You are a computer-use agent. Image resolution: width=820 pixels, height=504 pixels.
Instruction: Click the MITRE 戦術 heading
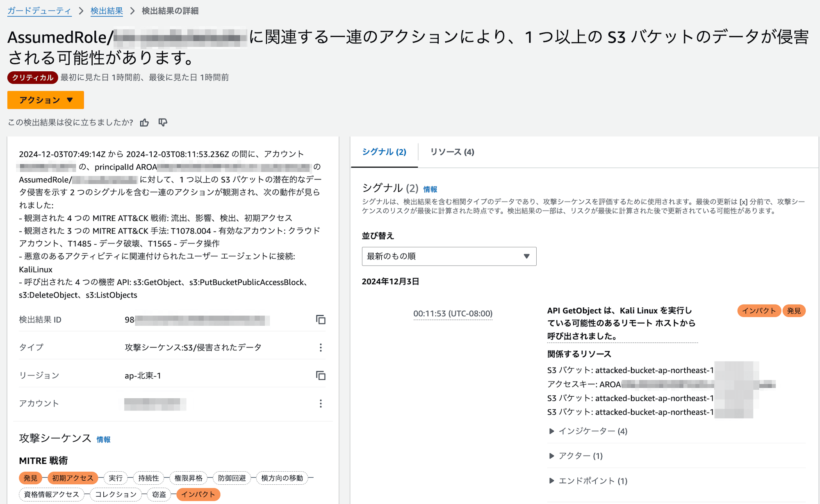(x=43, y=461)
